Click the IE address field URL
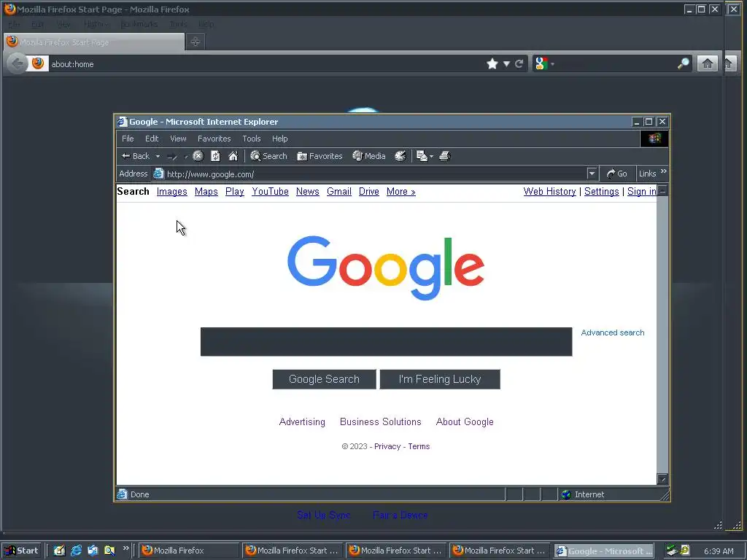Screen dimensions: 747x560 [x=210, y=174]
